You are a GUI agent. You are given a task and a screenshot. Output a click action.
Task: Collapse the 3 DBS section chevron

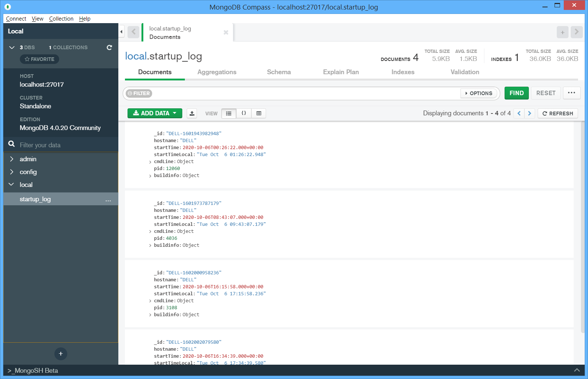coord(12,47)
